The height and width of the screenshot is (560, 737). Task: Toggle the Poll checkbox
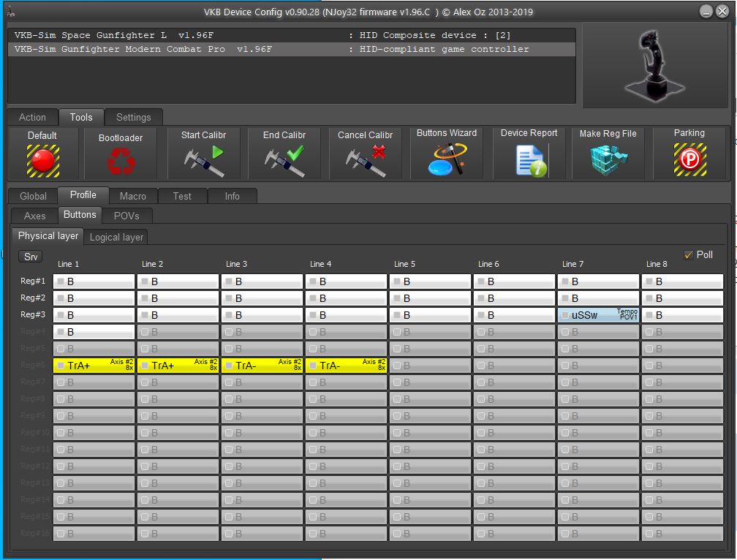(x=689, y=254)
